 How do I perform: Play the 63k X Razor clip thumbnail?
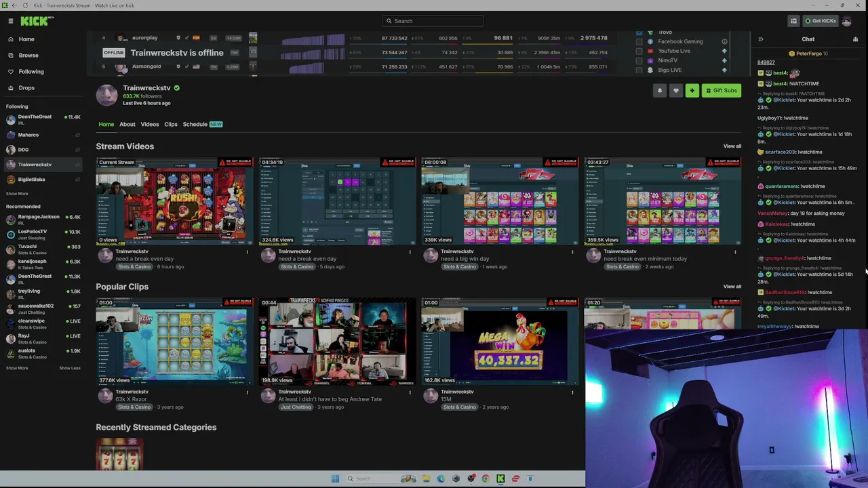(174, 341)
